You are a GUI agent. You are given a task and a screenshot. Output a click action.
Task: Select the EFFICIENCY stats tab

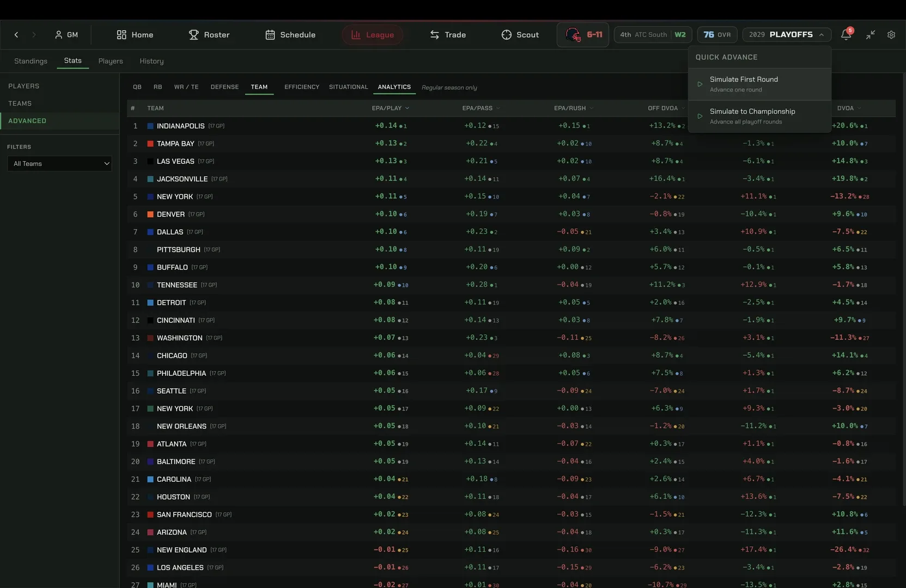pyautogui.click(x=302, y=87)
